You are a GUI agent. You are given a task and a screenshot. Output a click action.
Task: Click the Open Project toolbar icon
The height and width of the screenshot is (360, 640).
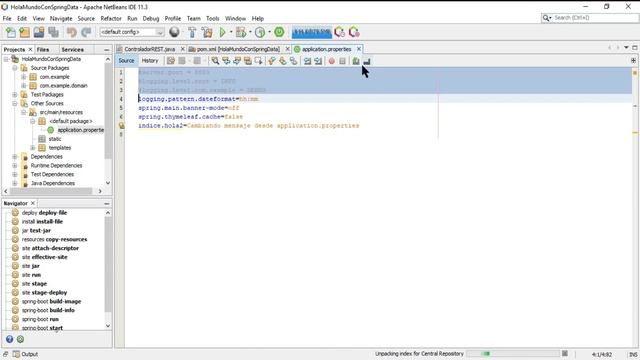39,32
